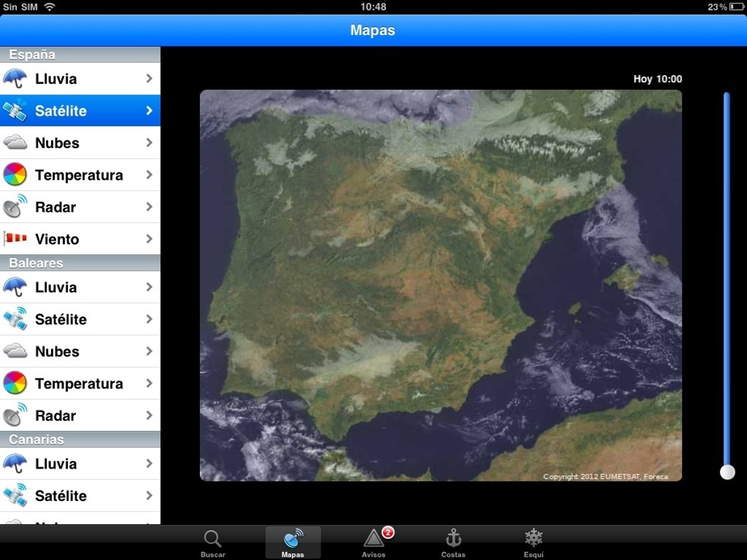Click the time slider handle knob
The width and height of the screenshot is (747, 560).
[727, 472]
